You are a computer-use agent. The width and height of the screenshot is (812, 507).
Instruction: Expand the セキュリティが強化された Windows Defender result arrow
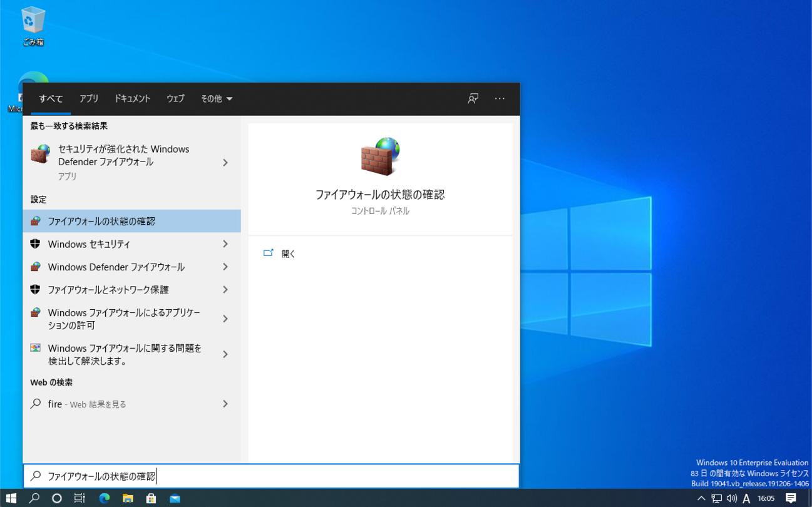[x=225, y=163]
